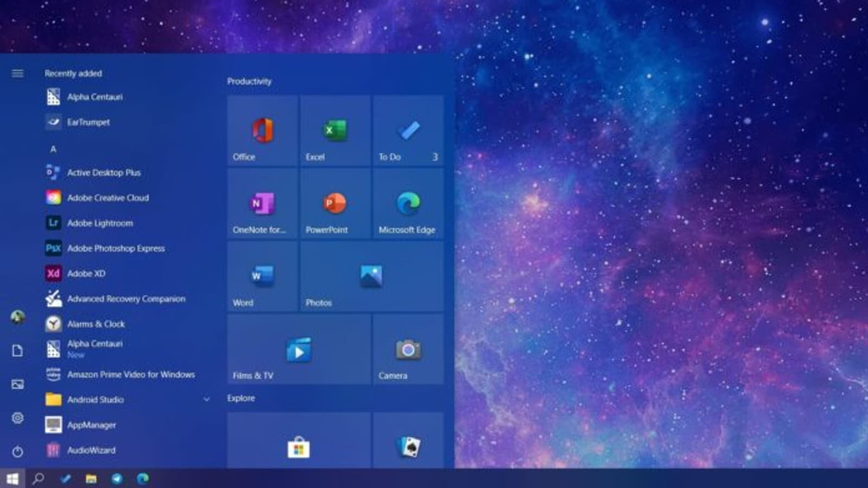Open Microsoft Store tile
This screenshot has width=868, height=488.
(x=299, y=440)
